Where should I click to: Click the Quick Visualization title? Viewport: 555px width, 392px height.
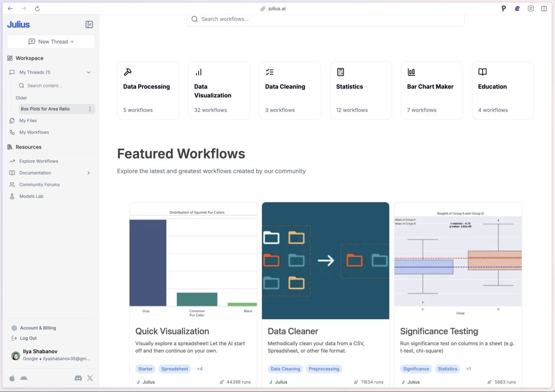click(172, 331)
